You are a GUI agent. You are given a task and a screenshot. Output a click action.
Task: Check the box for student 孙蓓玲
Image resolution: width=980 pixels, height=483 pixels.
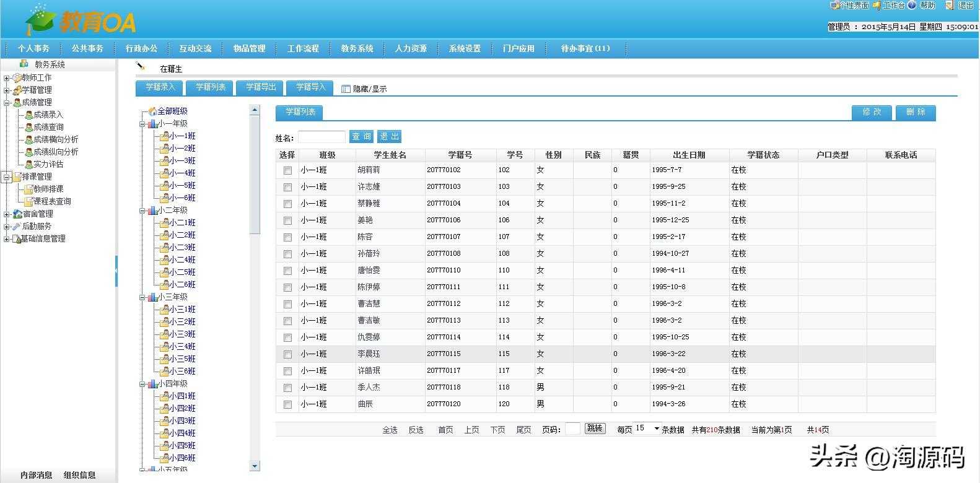[287, 254]
